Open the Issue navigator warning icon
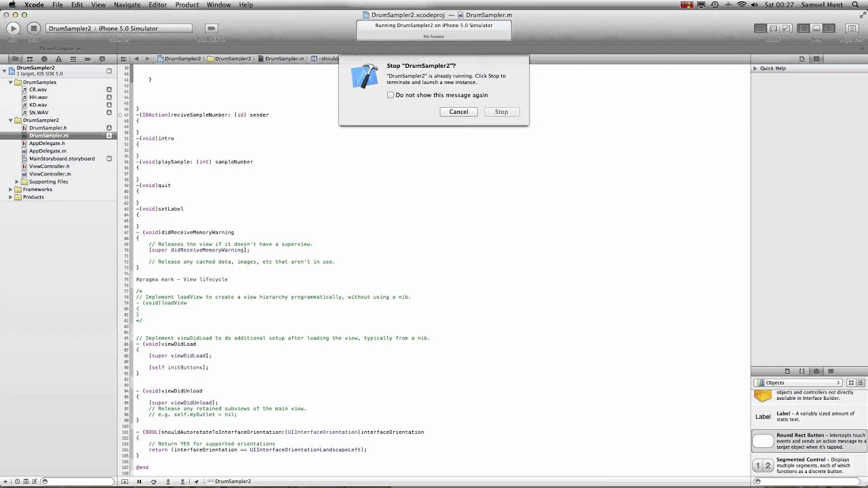 coord(59,59)
